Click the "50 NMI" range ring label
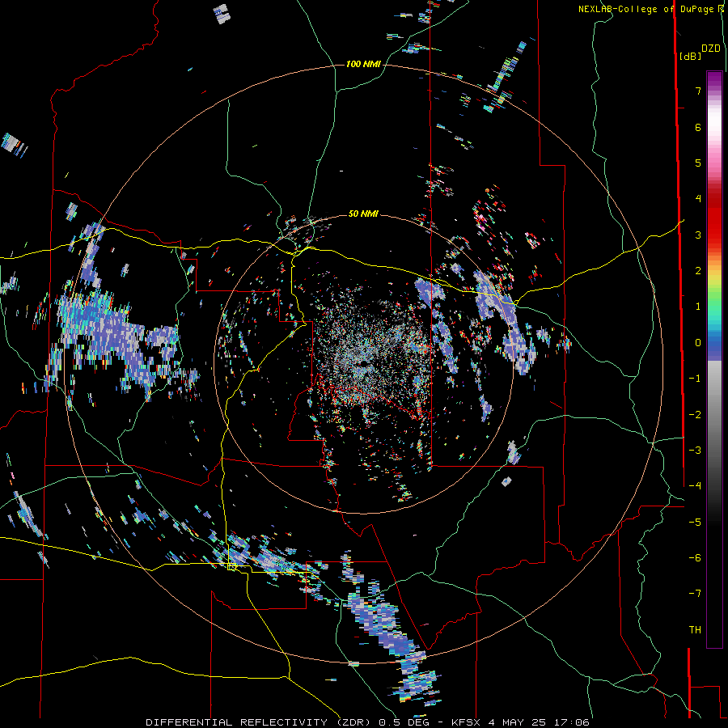 point(363,214)
